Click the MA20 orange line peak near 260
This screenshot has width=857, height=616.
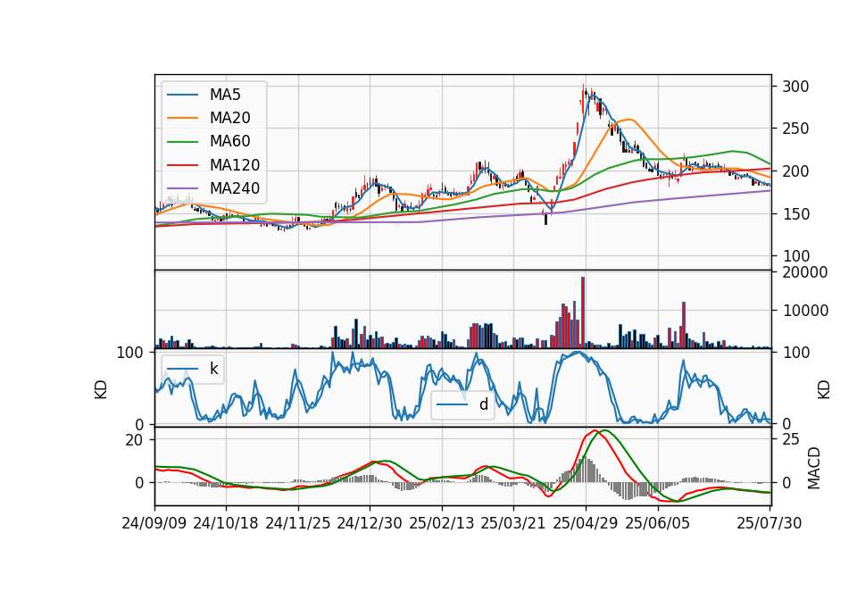630,120
